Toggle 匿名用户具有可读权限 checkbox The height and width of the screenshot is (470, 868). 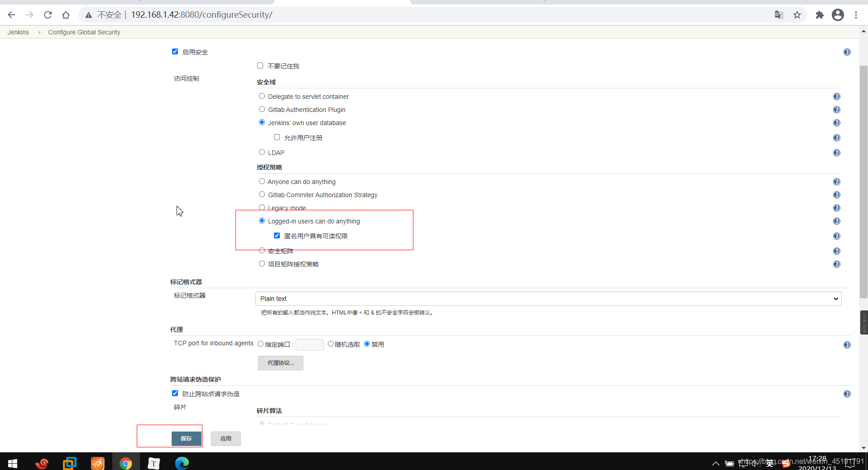(x=277, y=236)
